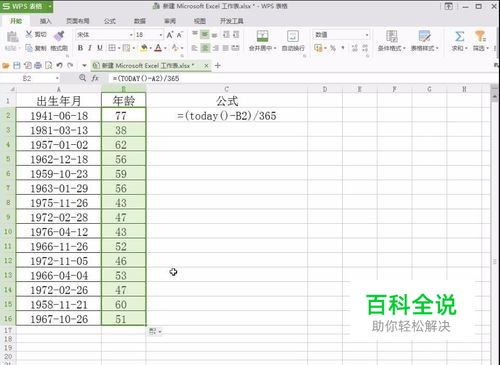Switch to the 开始 (Home) ribbon tab
The width and height of the screenshot is (500, 365).
pos(16,21)
